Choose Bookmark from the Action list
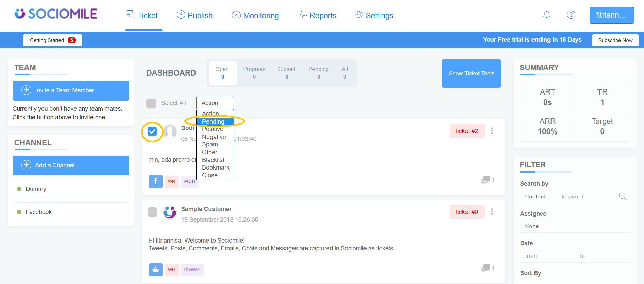Screen dimensions: 644x284 click(x=215, y=167)
